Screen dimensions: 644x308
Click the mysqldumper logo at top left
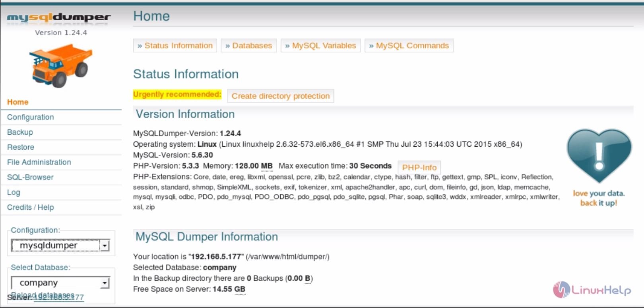click(59, 17)
